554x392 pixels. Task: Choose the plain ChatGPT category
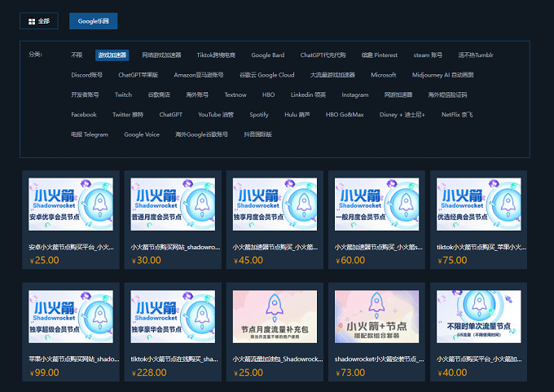click(x=170, y=115)
